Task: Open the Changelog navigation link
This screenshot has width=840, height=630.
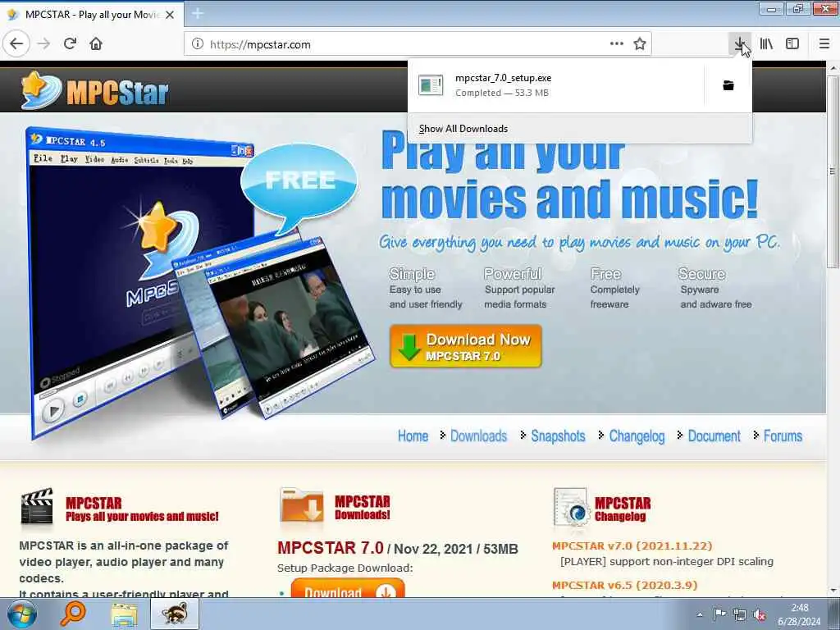Action: coord(637,436)
